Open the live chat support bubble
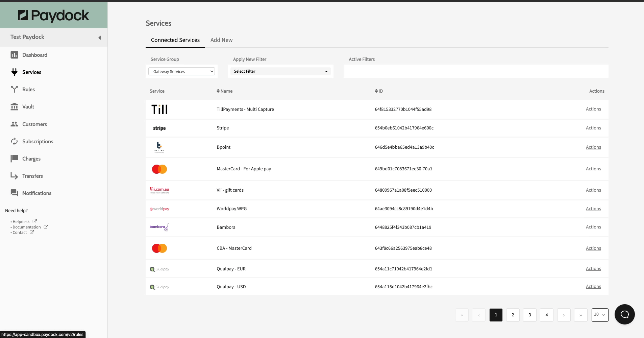This screenshot has height=338, width=644. (x=624, y=314)
